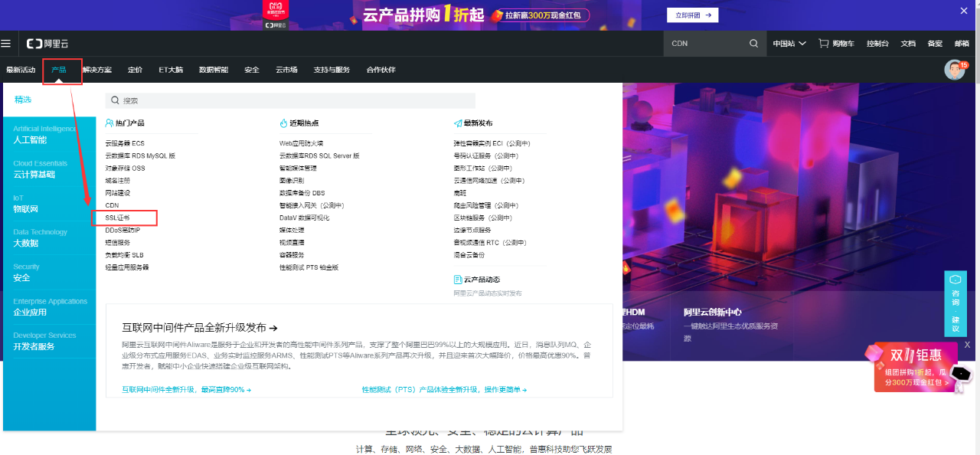The width and height of the screenshot is (980, 455).
Task: Open the shopping cart 购物车
Action: (838, 44)
